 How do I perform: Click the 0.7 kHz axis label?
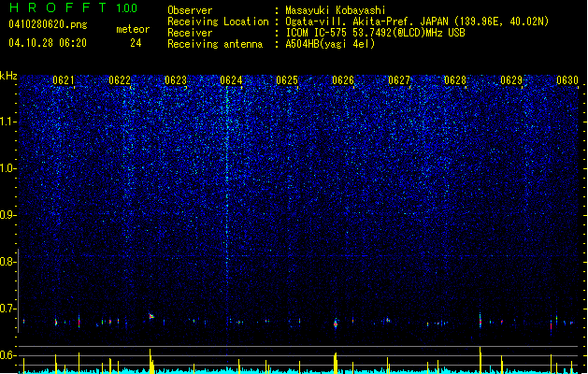[8, 309]
